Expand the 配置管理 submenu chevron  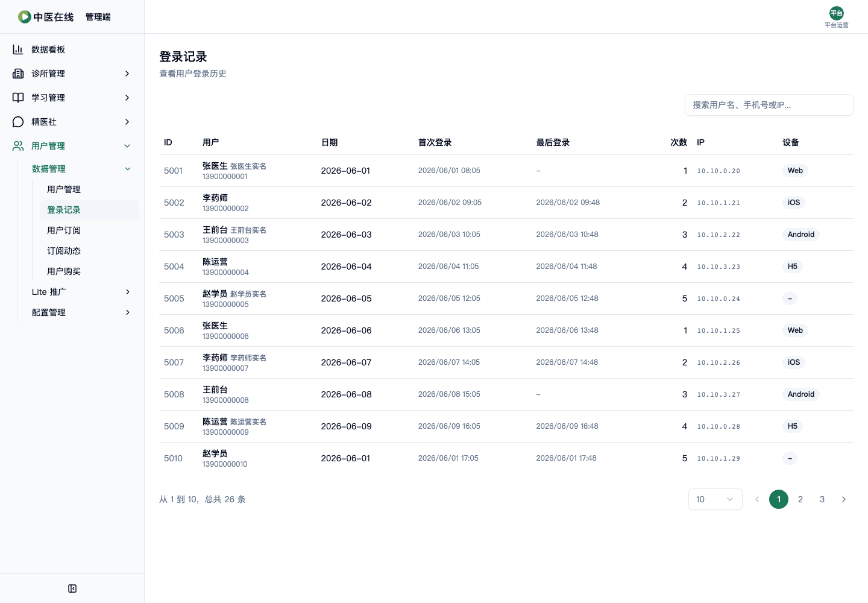click(128, 312)
